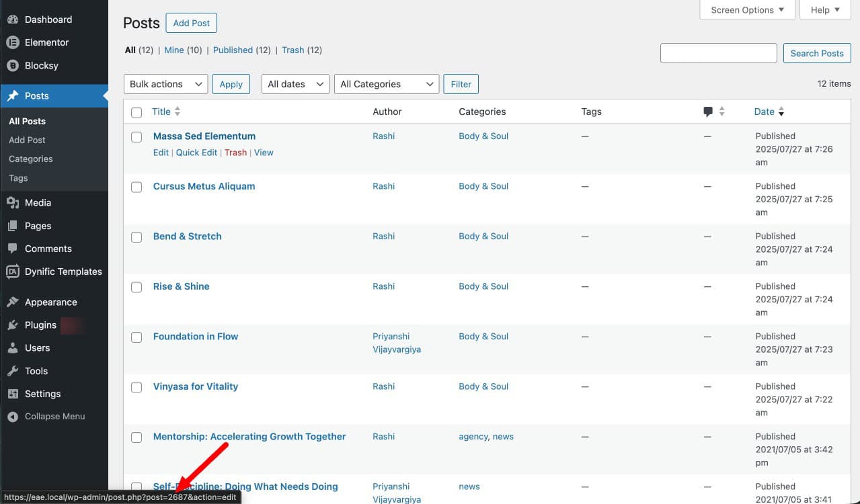This screenshot has height=504, width=860.
Task: Click the search posts text field
Action: [x=719, y=53]
